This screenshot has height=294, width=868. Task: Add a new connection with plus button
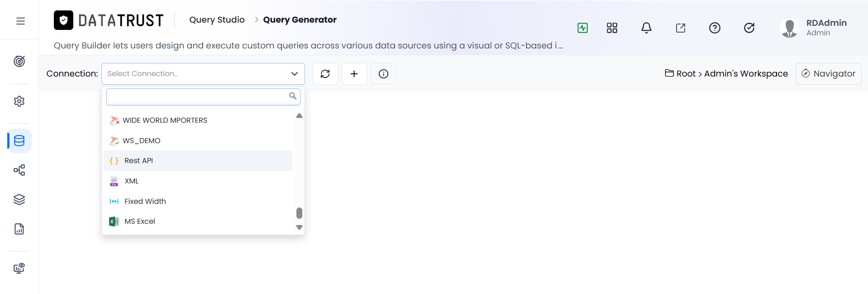[x=354, y=74]
